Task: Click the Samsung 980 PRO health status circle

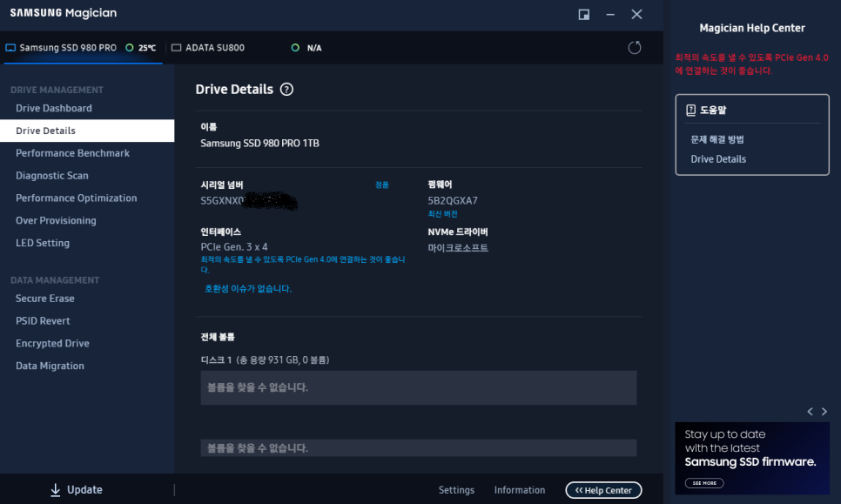Action: [x=129, y=48]
